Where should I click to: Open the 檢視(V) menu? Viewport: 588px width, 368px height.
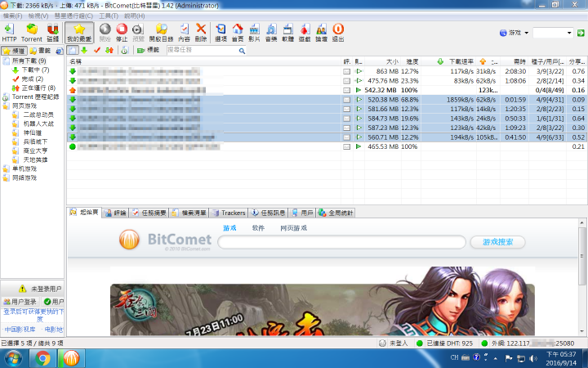38,16
